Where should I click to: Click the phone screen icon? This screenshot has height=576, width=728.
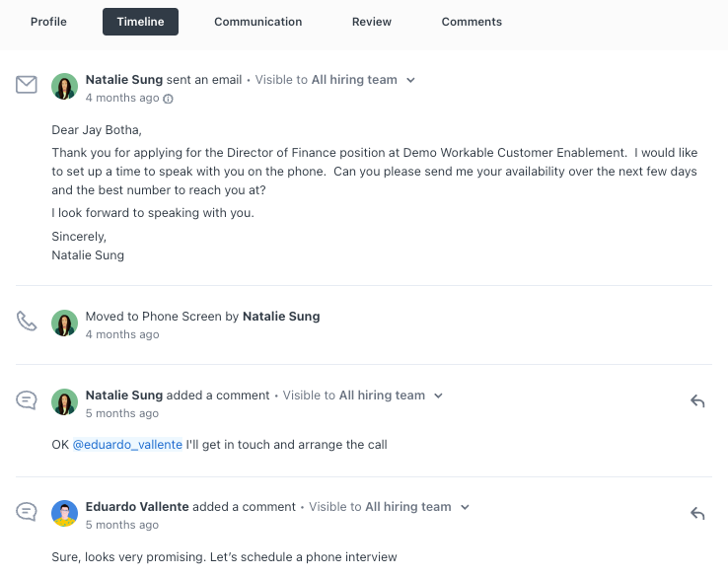click(27, 322)
